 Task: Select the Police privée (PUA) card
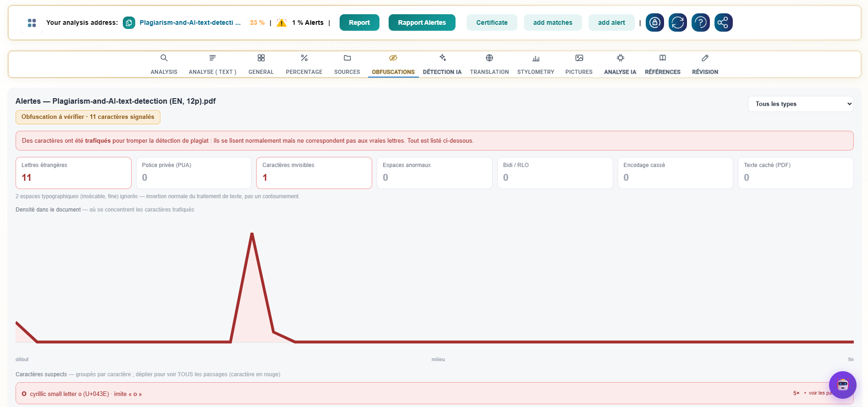click(194, 173)
